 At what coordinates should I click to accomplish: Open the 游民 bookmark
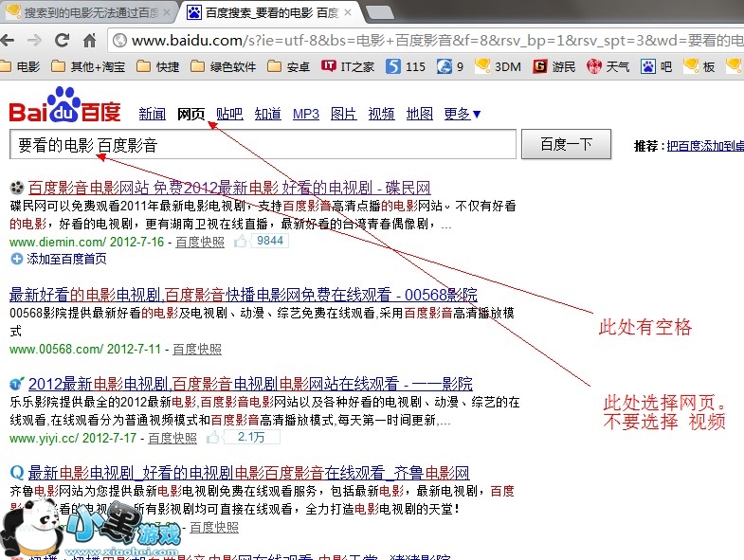[x=553, y=66]
